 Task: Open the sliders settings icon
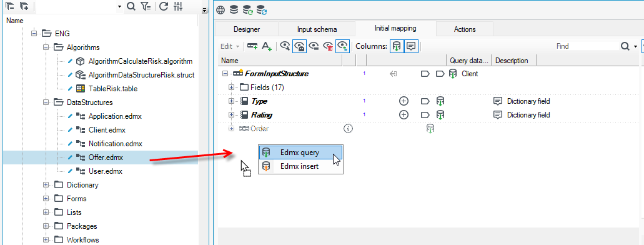pyautogui.click(x=178, y=6)
